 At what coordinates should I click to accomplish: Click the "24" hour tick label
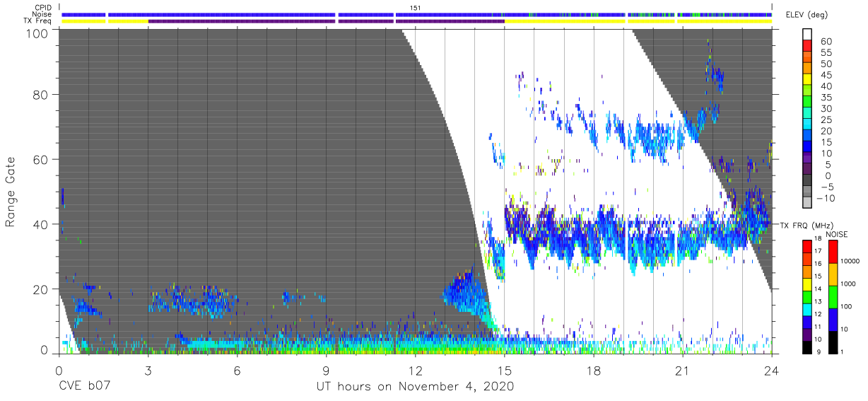point(772,371)
